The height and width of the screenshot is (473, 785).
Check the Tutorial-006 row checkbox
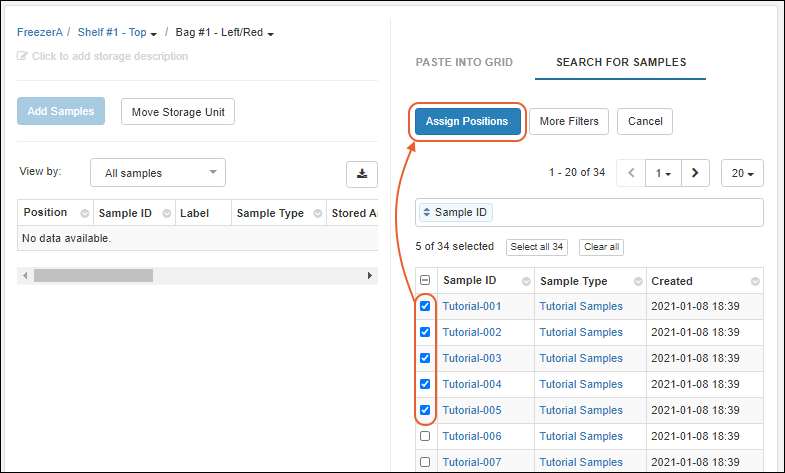click(425, 436)
